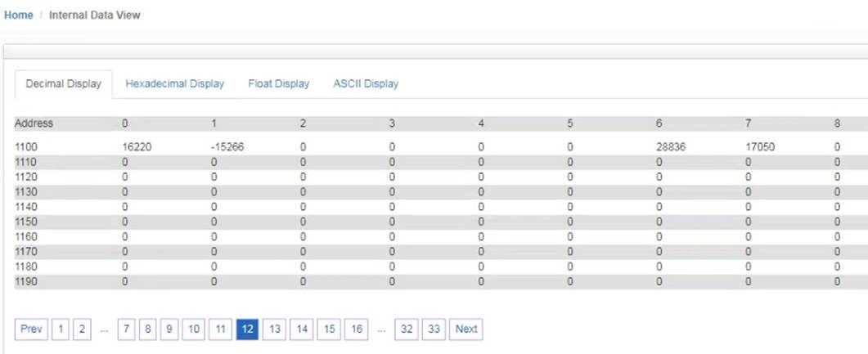Click the value -15266 in row 1100
The height and width of the screenshot is (354, 868).
pyautogui.click(x=227, y=147)
